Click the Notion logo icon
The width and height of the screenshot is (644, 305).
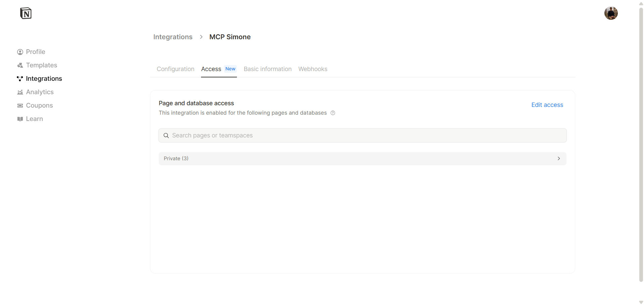[26, 13]
